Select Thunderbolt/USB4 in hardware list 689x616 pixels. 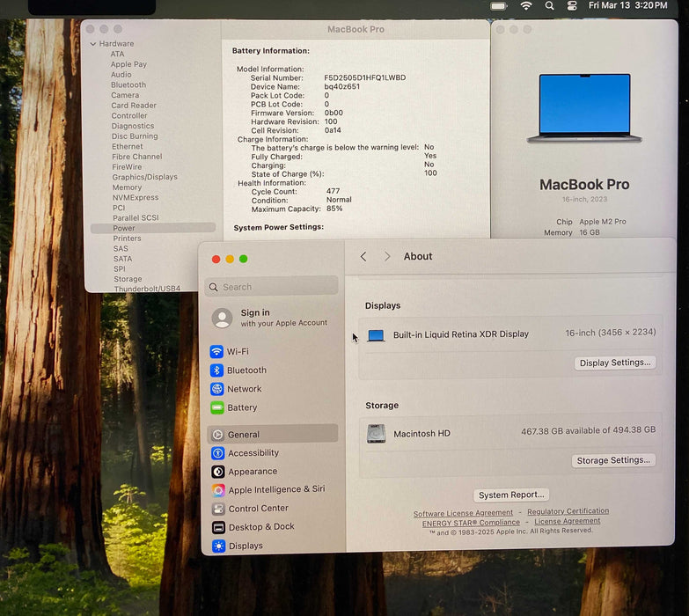point(147,289)
